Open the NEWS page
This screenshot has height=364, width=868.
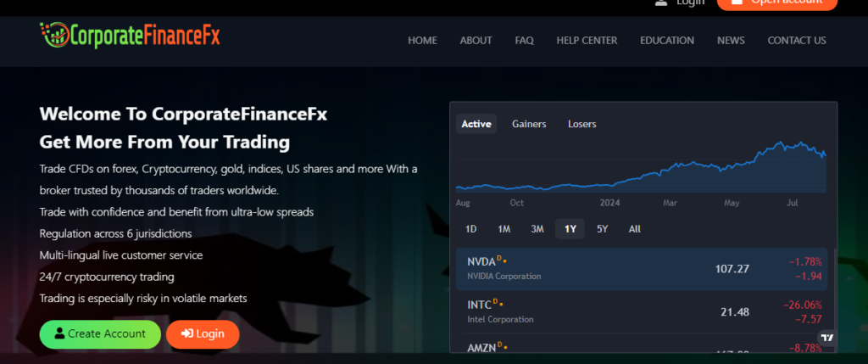[x=731, y=41]
